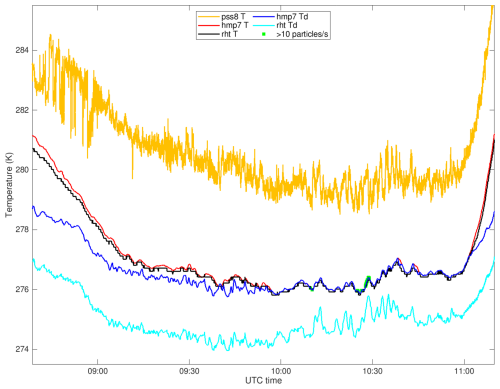The image size is (500, 389).
Task: Click the orange pss8 T legend line
Action: pos(209,17)
